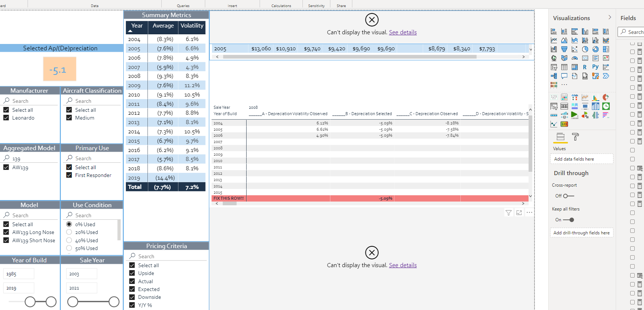Viewport: 644px width, 310px height.
Task: Choose the gauge visual icon
Action: tap(575, 58)
